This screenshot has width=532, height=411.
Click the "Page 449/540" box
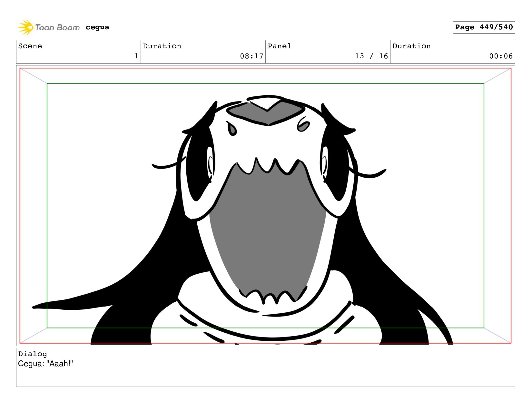point(484,27)
